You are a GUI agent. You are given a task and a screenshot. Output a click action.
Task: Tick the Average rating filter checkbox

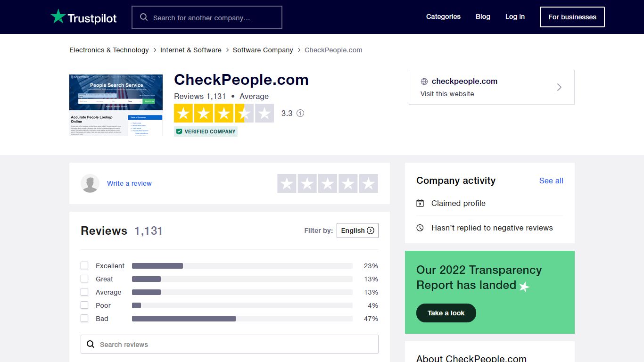tap(84, 292)
